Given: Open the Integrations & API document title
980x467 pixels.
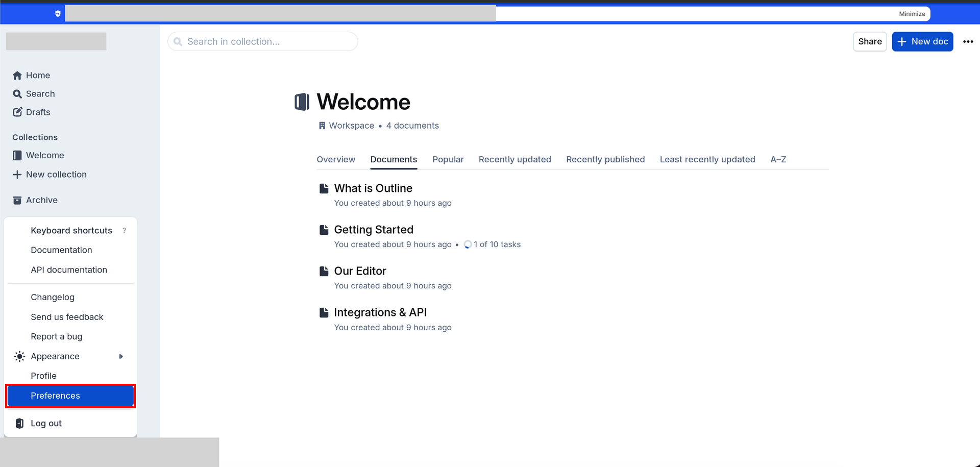Looking at the screenshot, I should point(380,312).
